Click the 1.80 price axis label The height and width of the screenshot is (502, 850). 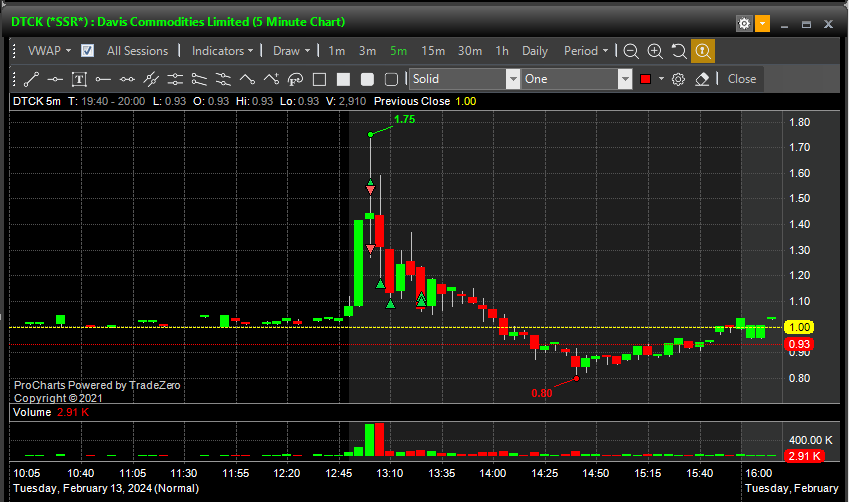coord(800,123)
